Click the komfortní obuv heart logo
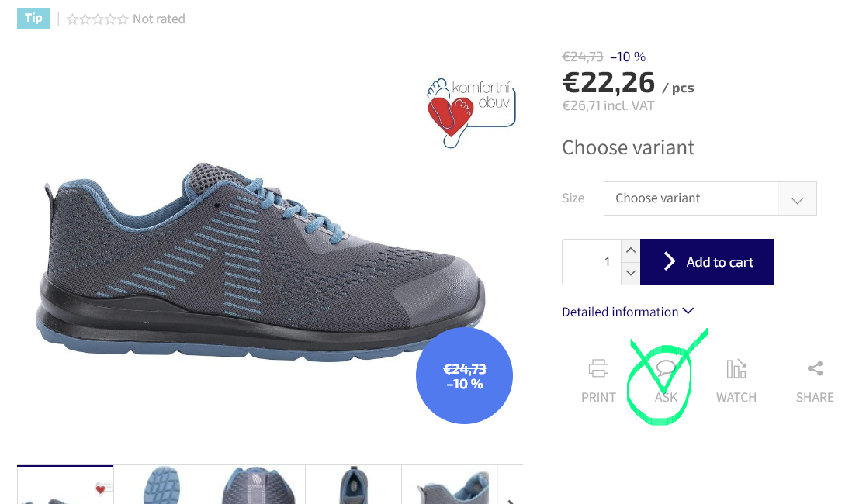Viewport: 859px width, 504px height. coord(471,112)
